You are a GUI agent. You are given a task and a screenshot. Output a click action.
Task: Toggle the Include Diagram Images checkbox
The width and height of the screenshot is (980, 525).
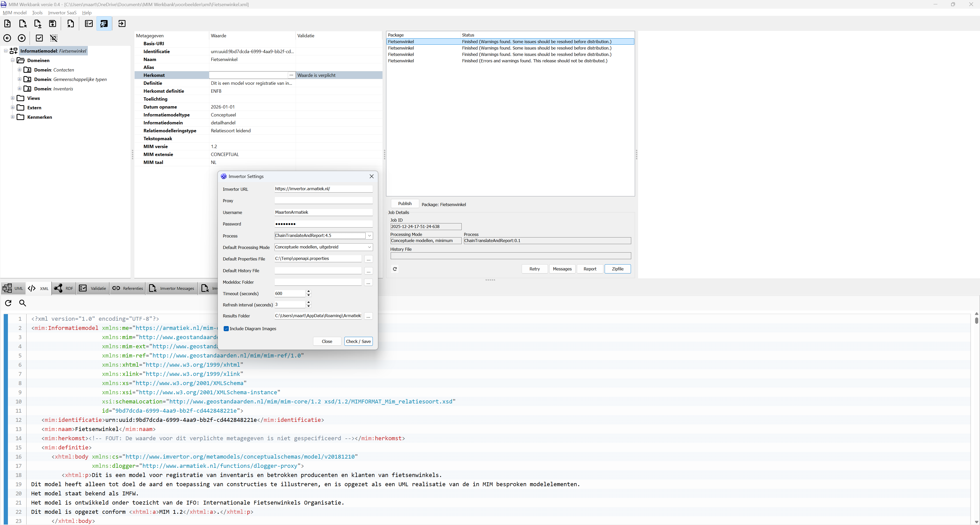226,329
